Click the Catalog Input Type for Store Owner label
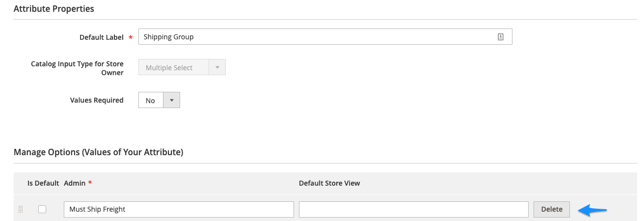Image resolution: width=644 pixels, height=221 pixels. (x=77, y=68)
